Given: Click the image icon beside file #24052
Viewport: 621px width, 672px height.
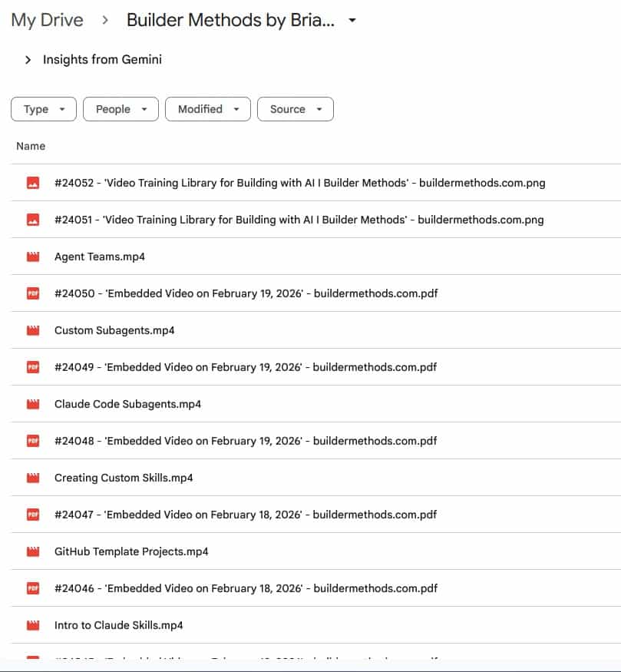Looking at the screenshot, I should point(33,183).
